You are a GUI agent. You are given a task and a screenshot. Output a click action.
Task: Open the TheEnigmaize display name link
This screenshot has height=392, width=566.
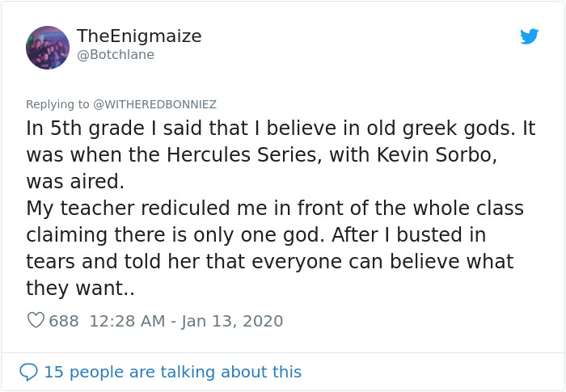coord(139,36)
